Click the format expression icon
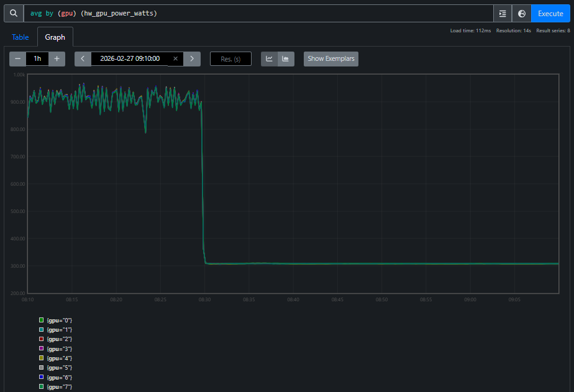This screenshot has width=574, height=392. coord(503,13)
